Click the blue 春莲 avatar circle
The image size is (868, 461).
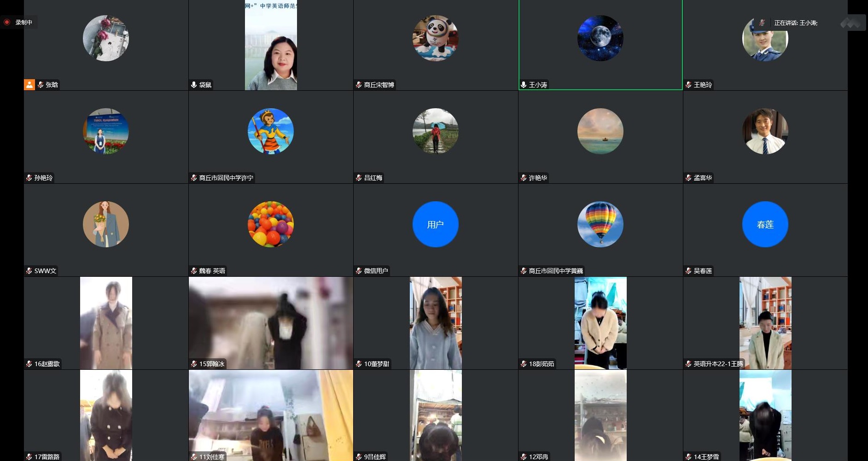tap(765, 224)
